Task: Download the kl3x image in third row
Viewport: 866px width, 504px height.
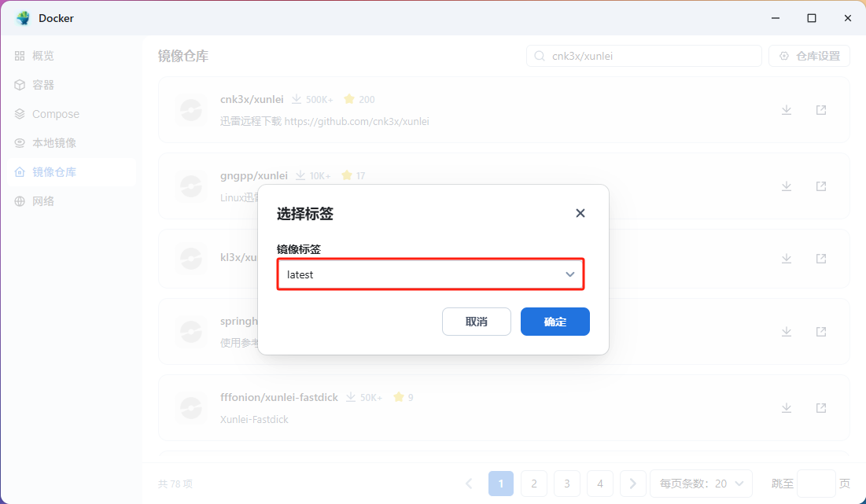Action: 787,259
